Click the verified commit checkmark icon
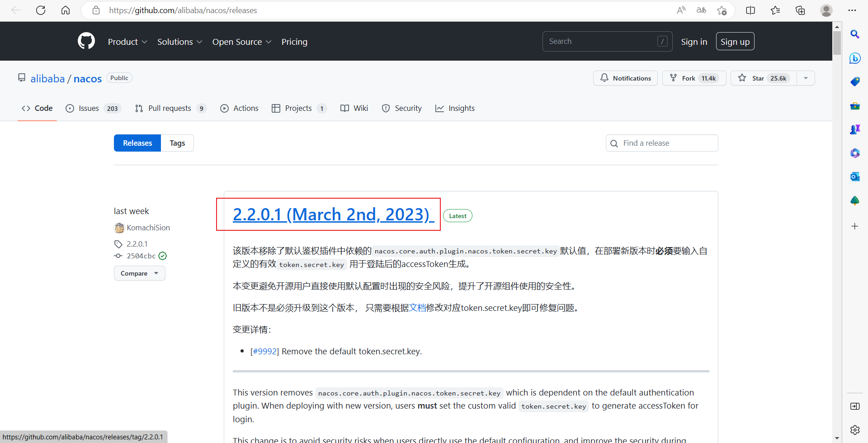This screenshot has width=868, height=443. coord(163,256)
